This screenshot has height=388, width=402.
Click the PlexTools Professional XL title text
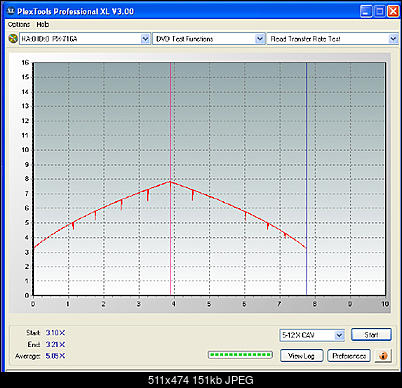click(x=75, y=11)
